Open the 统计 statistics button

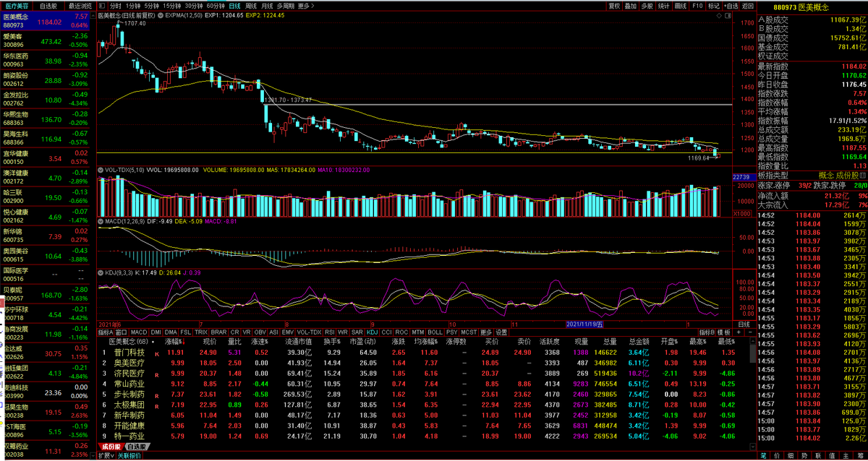[664, 6]
